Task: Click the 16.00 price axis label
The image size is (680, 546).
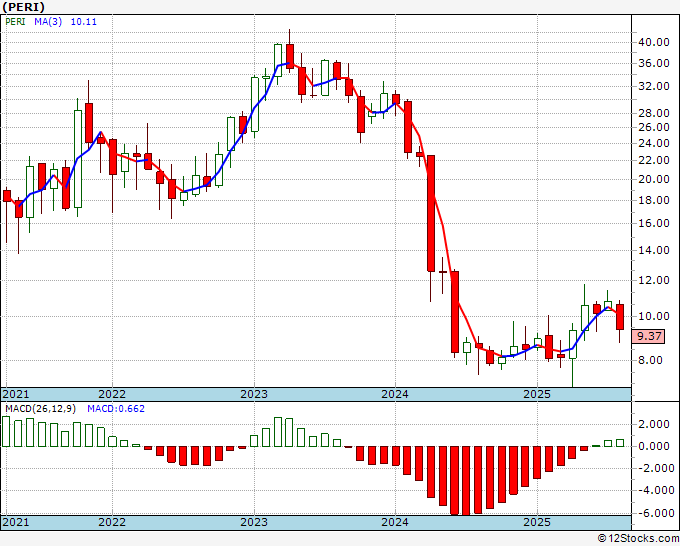Action: pyautogui.click(x=654, y=223)
